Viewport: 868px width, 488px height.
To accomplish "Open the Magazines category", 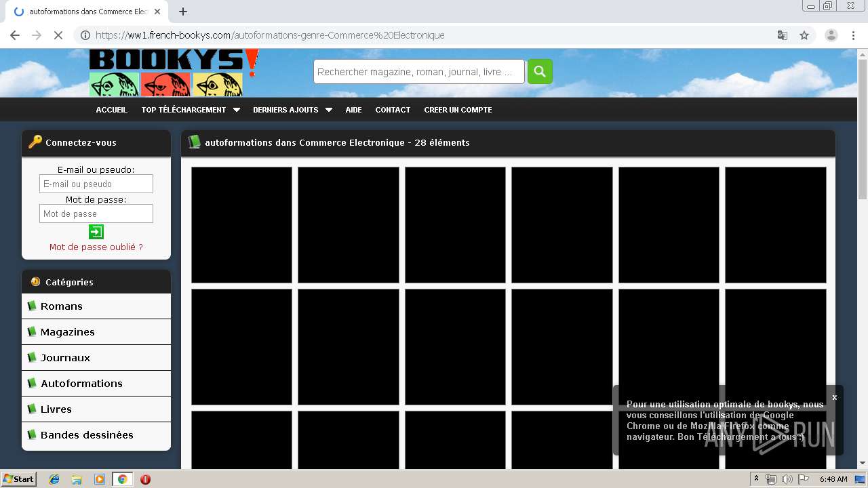I will click(x=96, y=332).
